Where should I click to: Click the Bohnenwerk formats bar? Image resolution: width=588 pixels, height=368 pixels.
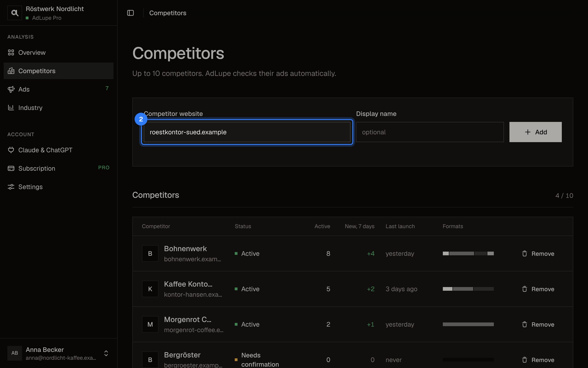[468, 254]
